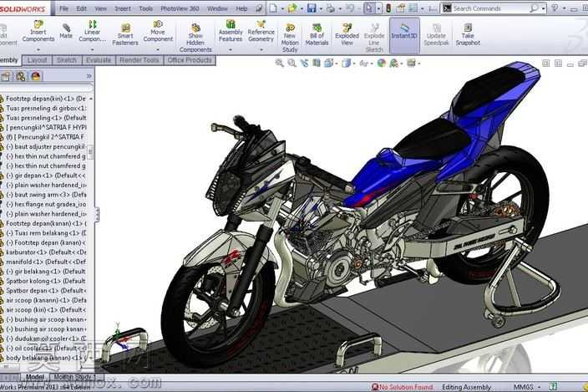Image resolution: width=588 pixels, height=392 pixels.
Task: Switch to the Evaluate tab
Action: (x=99, y=60)
